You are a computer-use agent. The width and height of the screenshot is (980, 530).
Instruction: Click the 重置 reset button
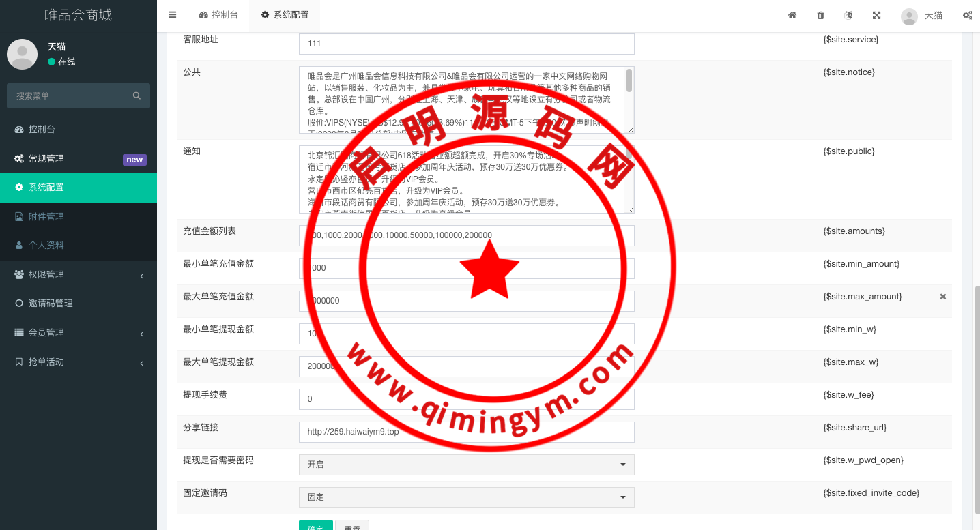click(352, 525)
